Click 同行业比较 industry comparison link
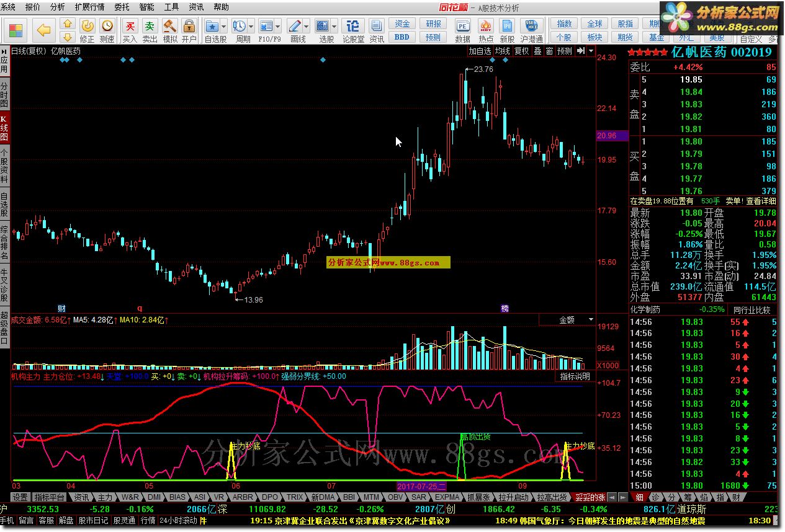The width and height of the screenshot is (785, 532). [751, 310]
